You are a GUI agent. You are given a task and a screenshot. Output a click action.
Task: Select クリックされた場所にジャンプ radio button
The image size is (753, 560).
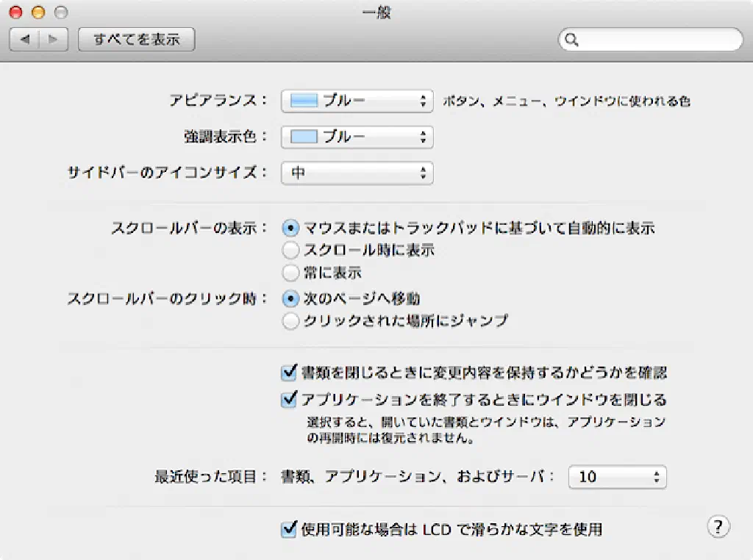(291, 321)
